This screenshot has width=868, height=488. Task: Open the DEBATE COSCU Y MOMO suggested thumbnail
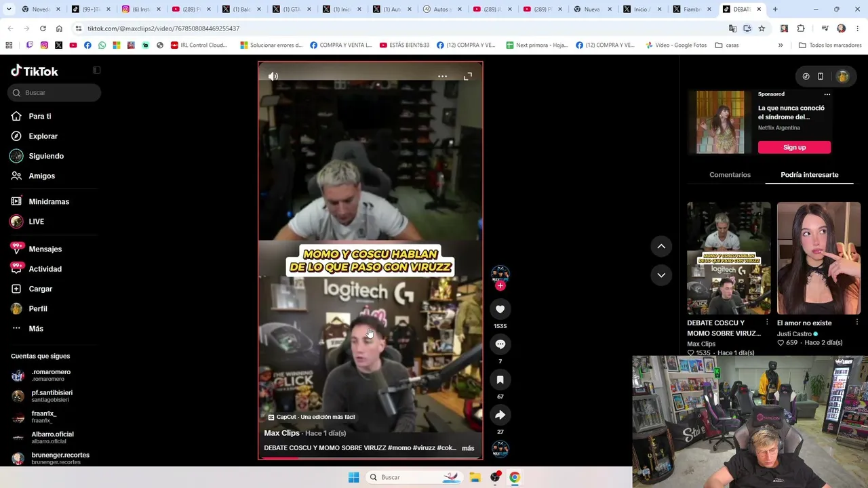click(729, 258)
